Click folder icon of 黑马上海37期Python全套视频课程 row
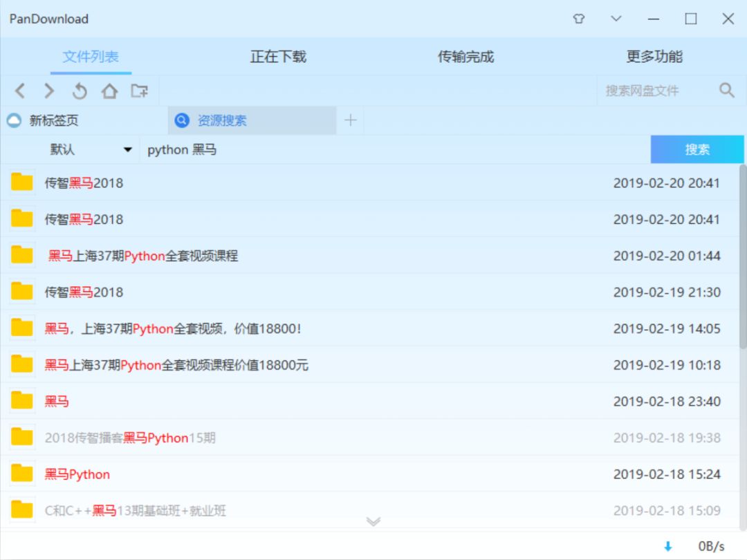 (x=22, y=254)
